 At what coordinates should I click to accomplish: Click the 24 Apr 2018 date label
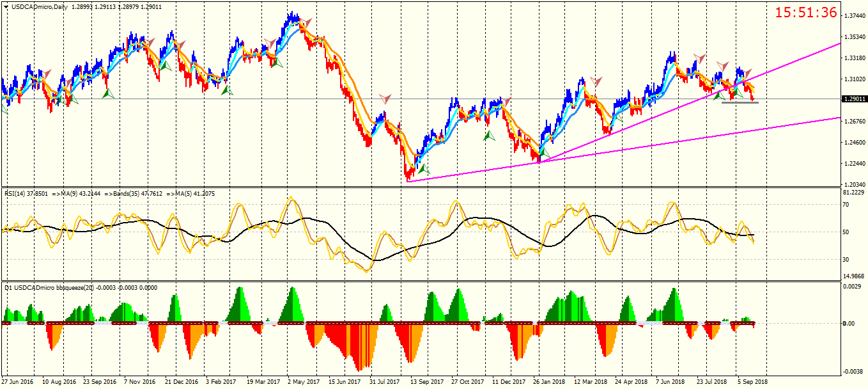pos(632,382)
